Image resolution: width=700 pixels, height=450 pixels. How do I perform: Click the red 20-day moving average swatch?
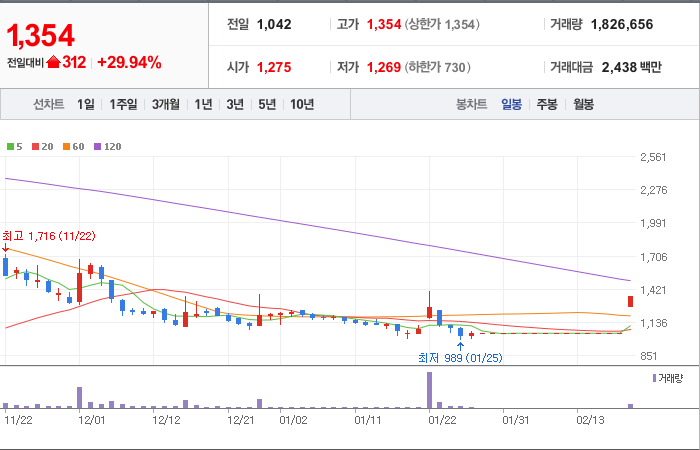(x=35, y=146)
